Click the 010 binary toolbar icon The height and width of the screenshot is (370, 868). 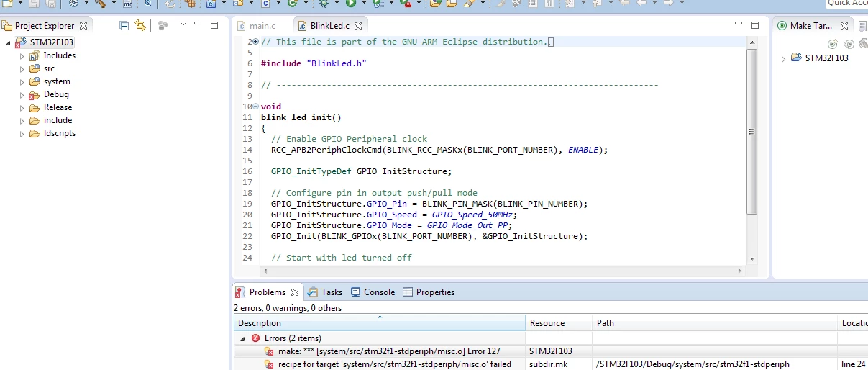(127, 4)
